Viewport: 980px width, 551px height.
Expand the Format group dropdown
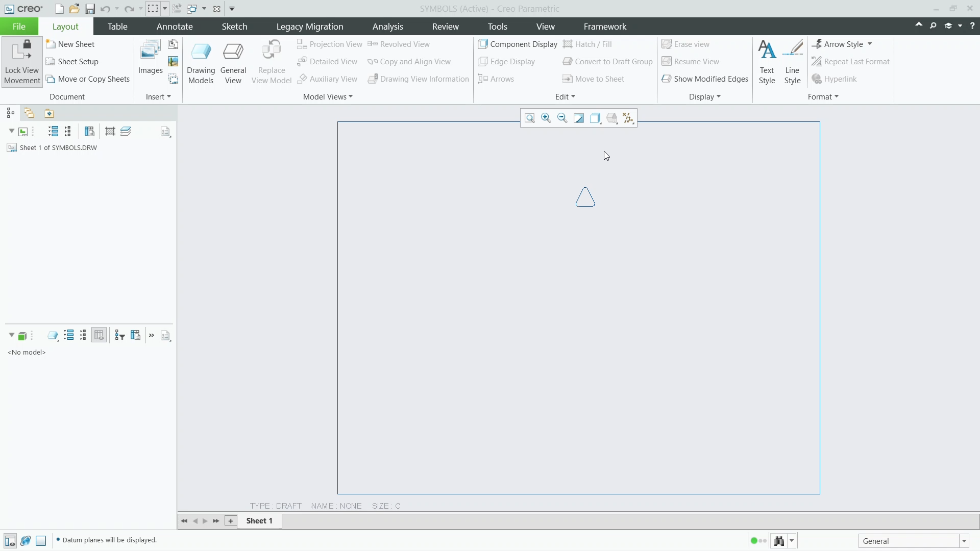pyautogui.click(x=823, y=97)
